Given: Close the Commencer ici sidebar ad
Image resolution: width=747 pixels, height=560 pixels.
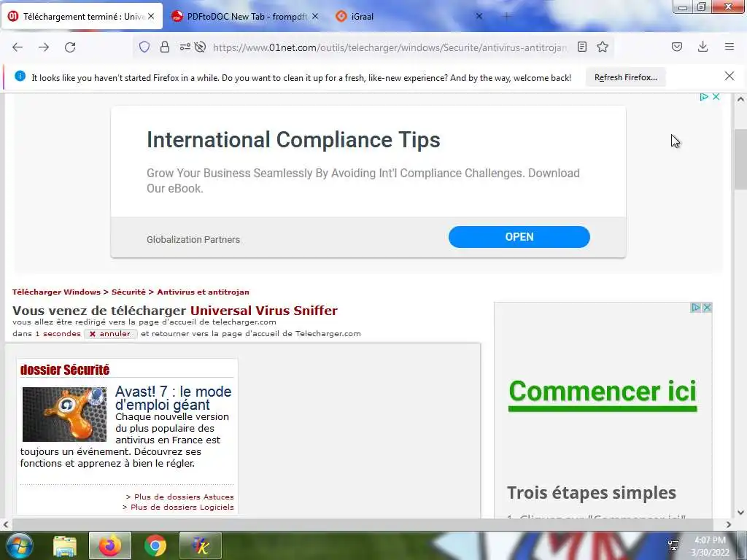Looking at the screenshot, I should (707, 308).
